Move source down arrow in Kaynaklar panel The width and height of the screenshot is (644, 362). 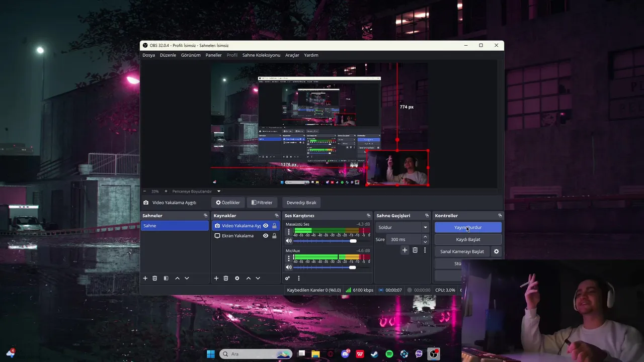[x=258, y=278]
